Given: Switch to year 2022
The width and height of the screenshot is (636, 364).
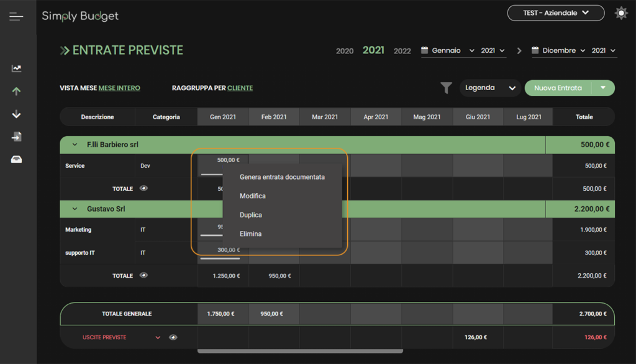Looking at the screenshot, I should pos(402,51).
